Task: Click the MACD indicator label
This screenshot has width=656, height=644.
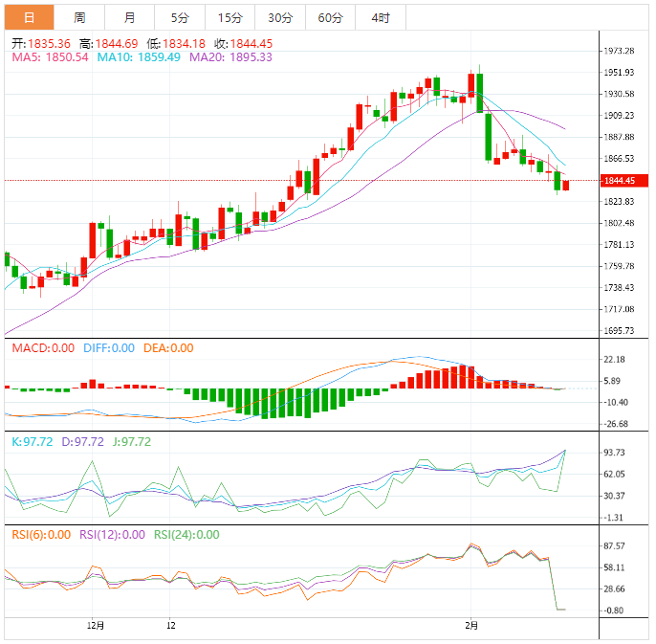Action: 42,348
